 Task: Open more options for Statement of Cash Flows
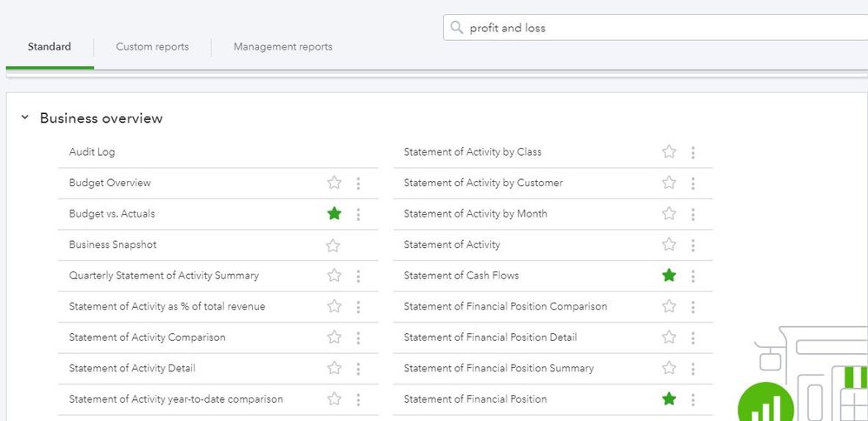pos(692,276)
